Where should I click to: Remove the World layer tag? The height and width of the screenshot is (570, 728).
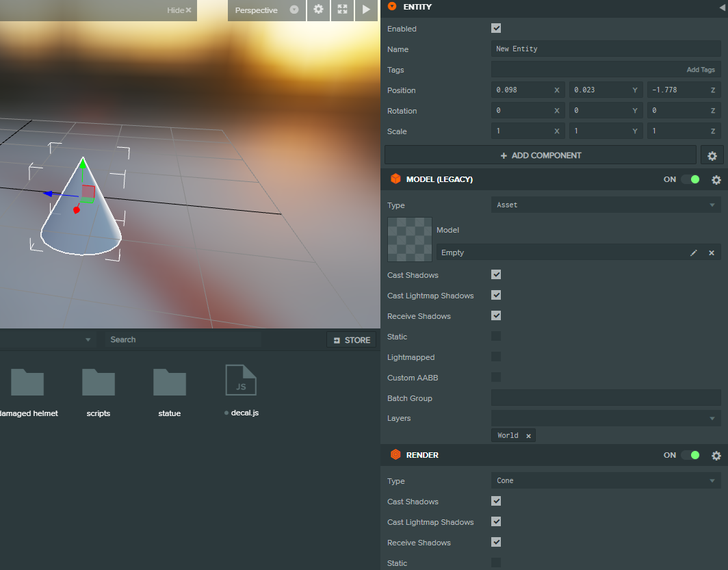528,435
